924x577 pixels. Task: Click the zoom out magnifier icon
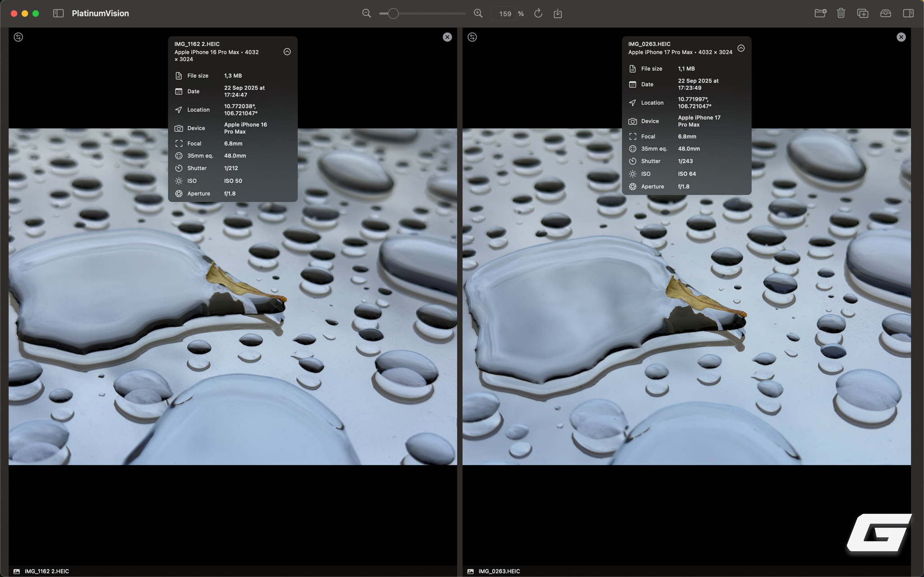(x=366, y=14)
